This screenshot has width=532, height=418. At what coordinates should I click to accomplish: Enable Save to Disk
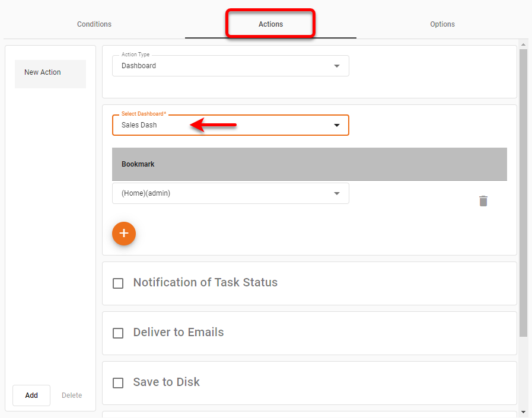[x=118, y=383]
